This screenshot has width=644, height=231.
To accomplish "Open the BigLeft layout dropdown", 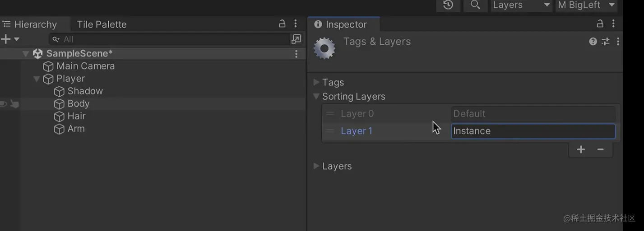I will [586, 5].
